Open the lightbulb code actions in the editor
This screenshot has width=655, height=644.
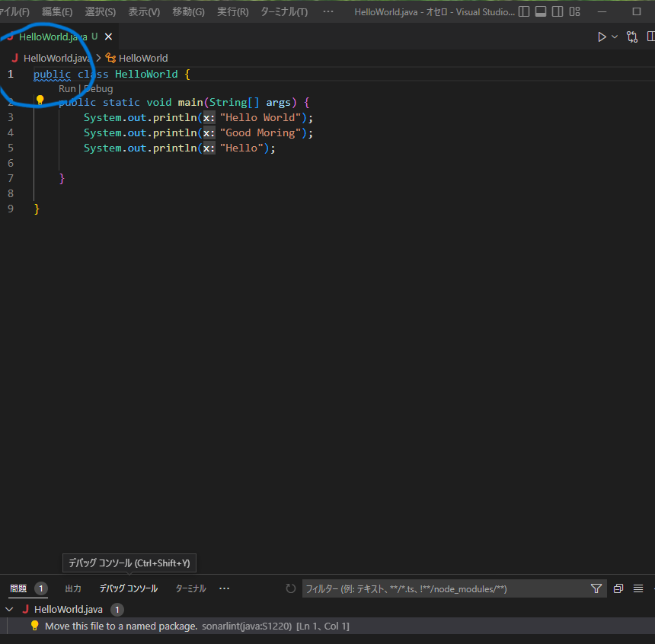click(x=40, y=99)
